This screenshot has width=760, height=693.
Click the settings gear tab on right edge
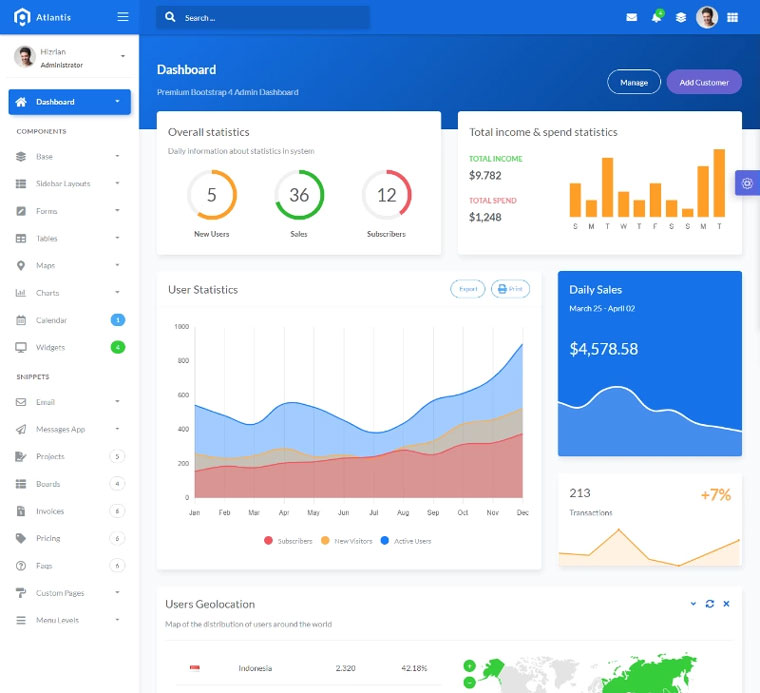747,183
